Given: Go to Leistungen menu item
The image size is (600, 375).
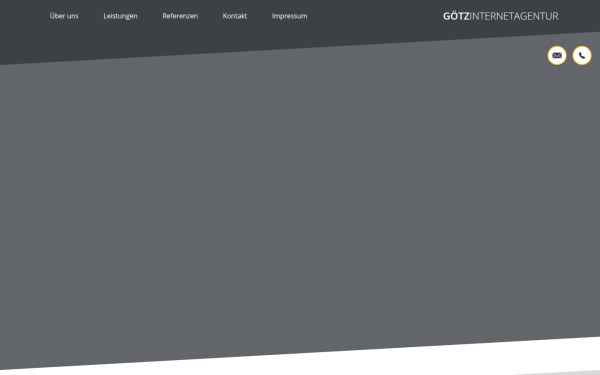Looking at the screenshot, I should pyautogui.click(x=120, y=16).
